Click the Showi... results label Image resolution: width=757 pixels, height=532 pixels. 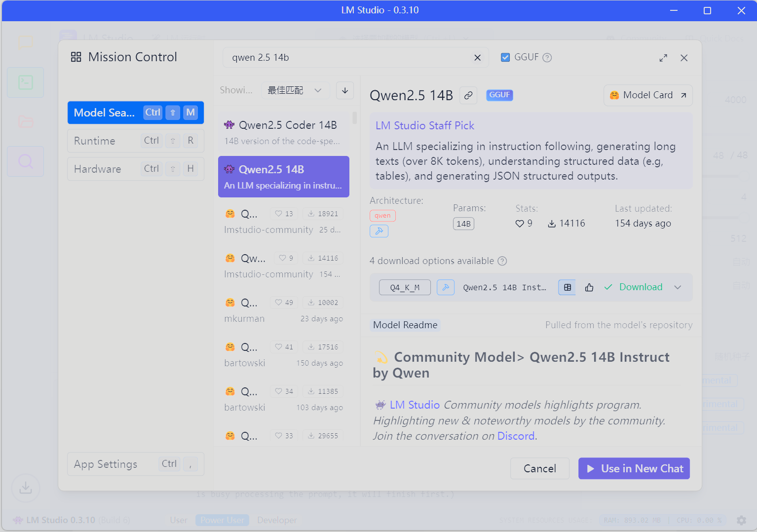236,90
